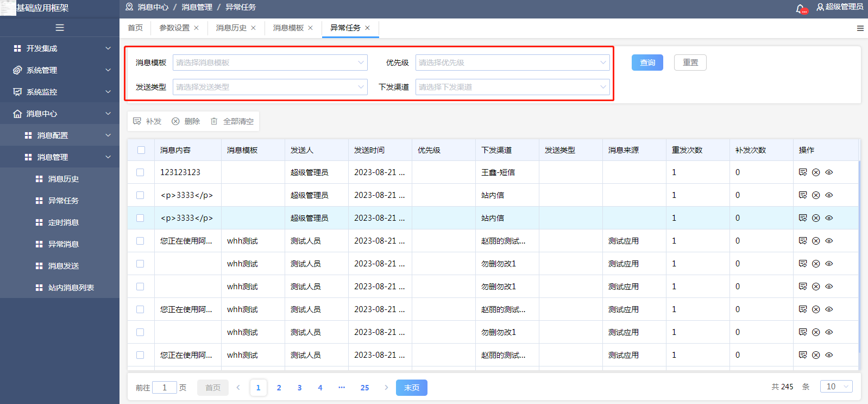Click the 系统监控 monitor icon in sidebar

click(x=17, y=92)
